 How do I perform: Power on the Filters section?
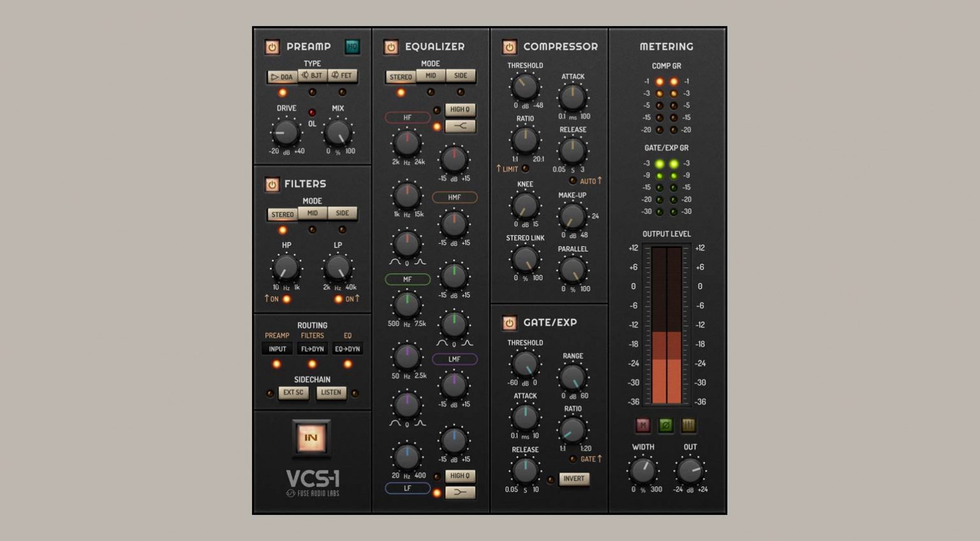tap(273, 184)
